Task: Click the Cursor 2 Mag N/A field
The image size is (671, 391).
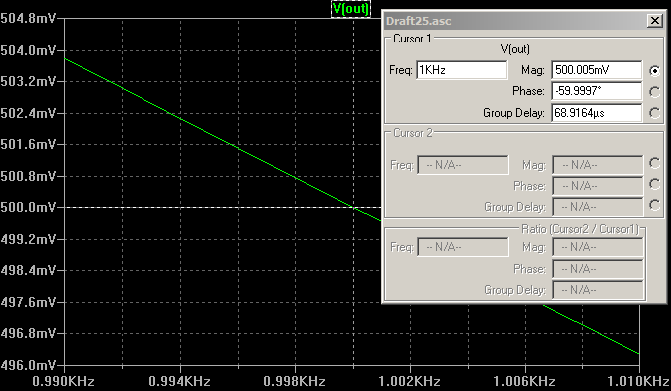Action: point(598,165)
